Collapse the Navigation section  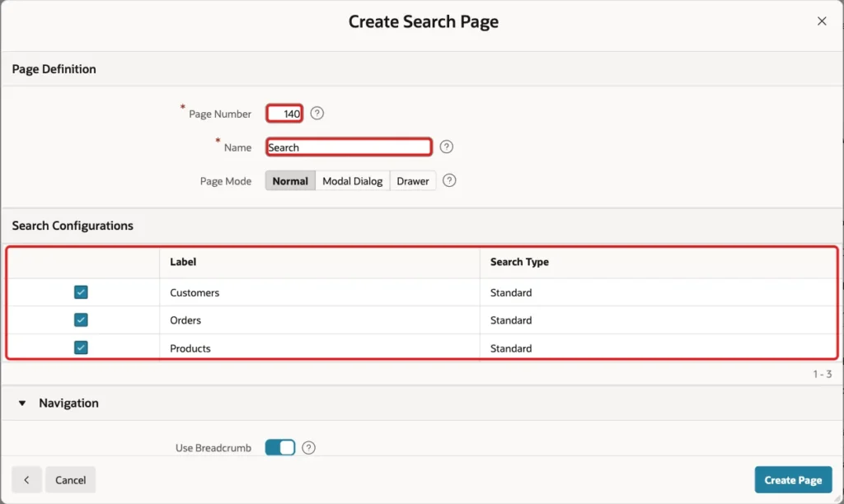22,403
